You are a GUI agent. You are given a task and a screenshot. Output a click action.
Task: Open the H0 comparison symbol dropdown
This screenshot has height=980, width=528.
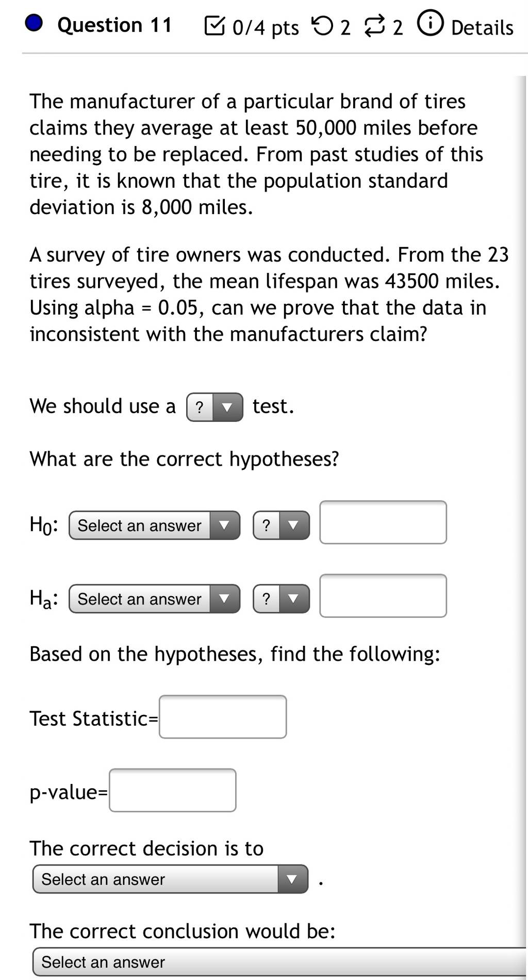click(x=281, y=526)
